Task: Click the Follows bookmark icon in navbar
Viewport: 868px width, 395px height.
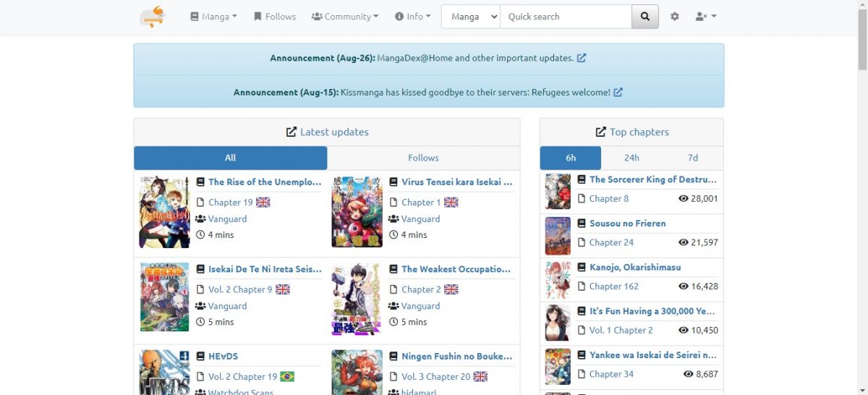Action: click(x=258, y=17)
